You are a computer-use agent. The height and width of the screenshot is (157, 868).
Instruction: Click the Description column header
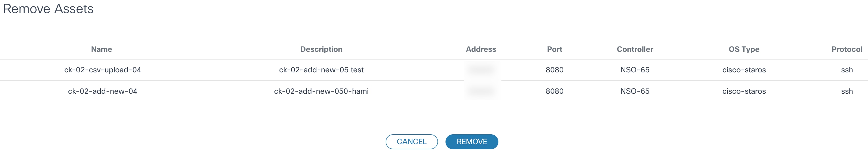[321, 49]
